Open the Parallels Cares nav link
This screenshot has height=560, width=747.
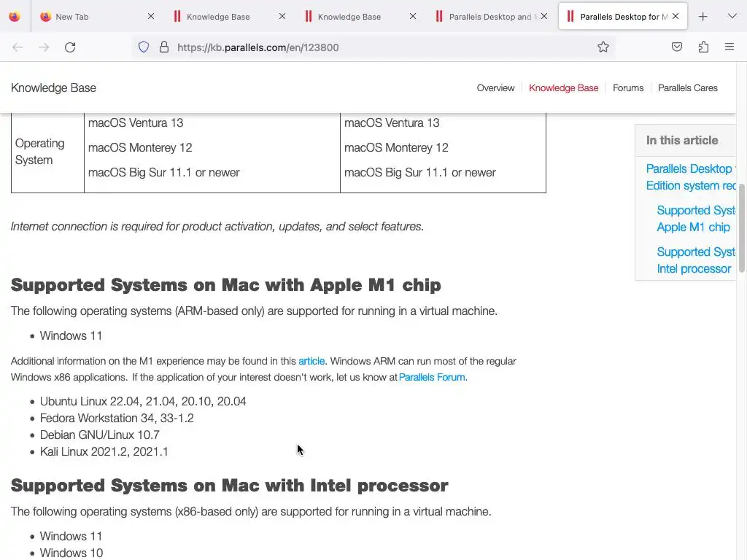click(687, 88)
